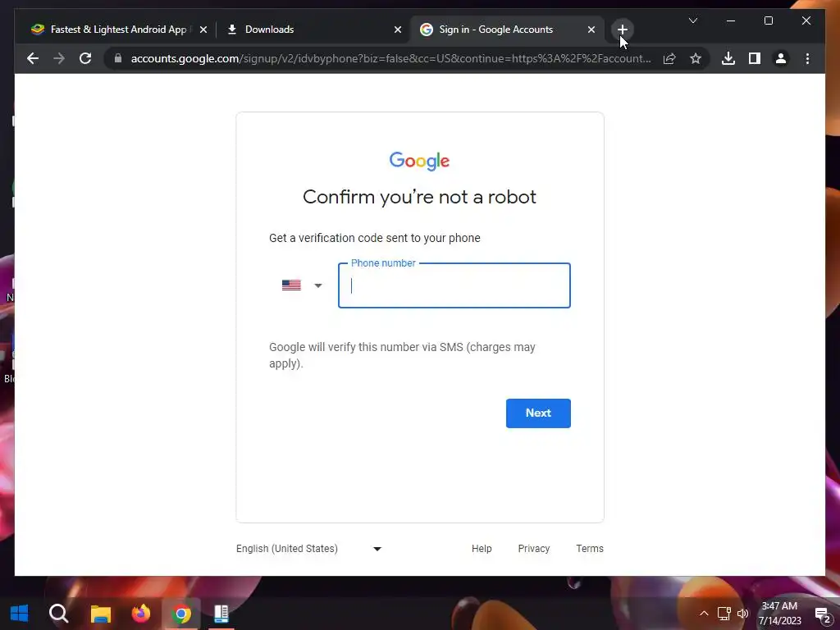Open the notebook app on taskbar
This screenshot has width=840, height=630.
221,614
